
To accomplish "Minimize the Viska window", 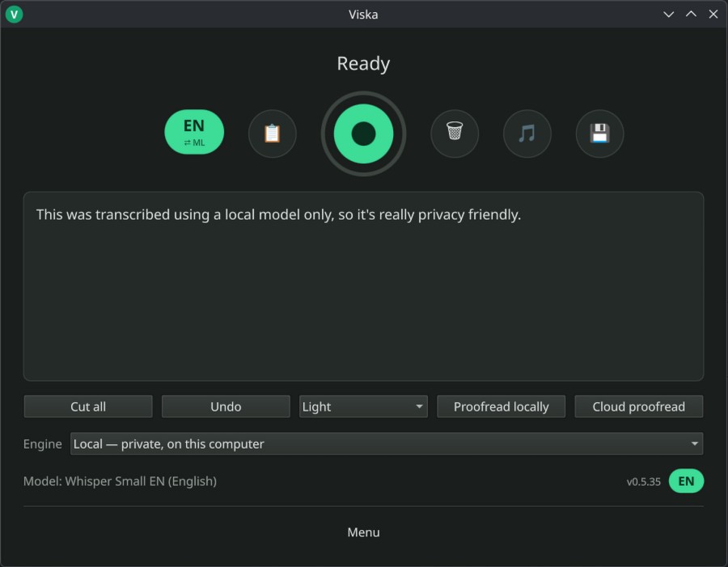I will [x=669, y=15].
